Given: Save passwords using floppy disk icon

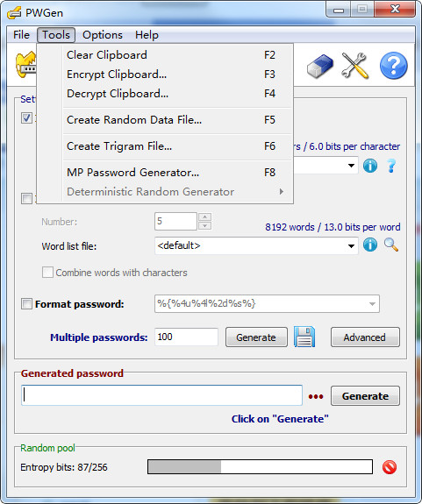Looking at the screenshot, I should [x=304, y=337].
